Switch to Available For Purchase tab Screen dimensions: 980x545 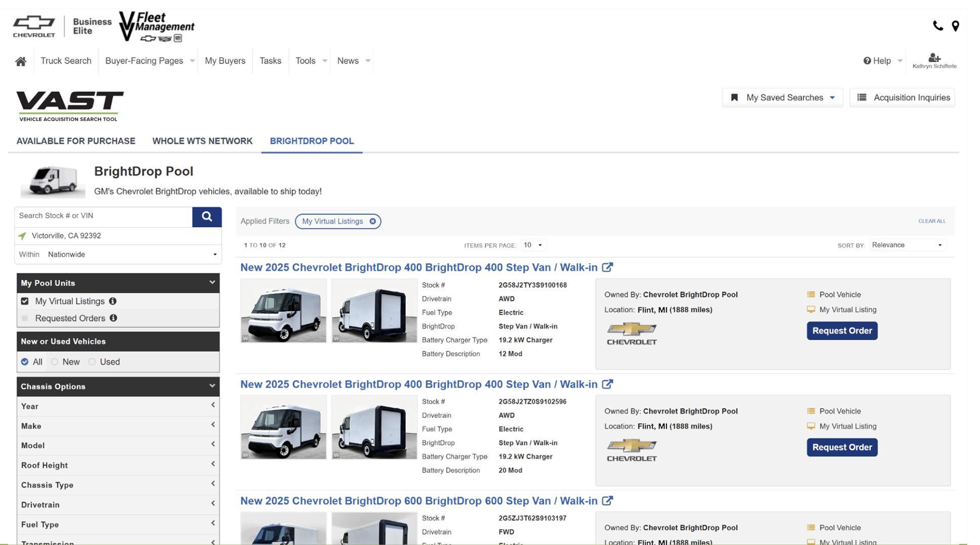(76, 141)
